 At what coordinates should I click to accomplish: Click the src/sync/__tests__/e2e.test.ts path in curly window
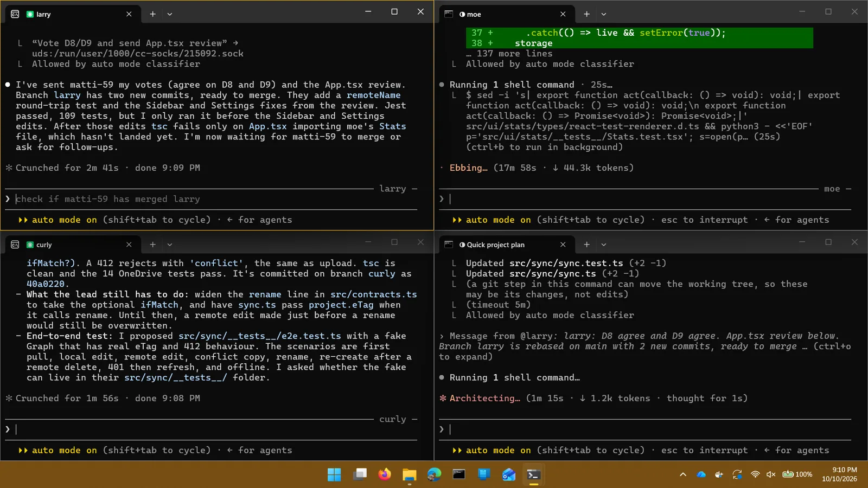pyautogui.click(x=260, y=336)
